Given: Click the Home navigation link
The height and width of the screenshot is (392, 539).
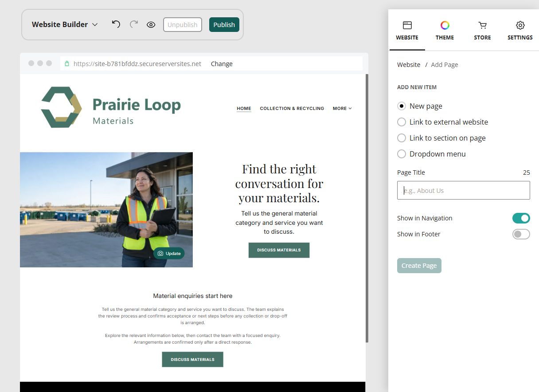Looking at the screenshot, I should click(244, 108).
